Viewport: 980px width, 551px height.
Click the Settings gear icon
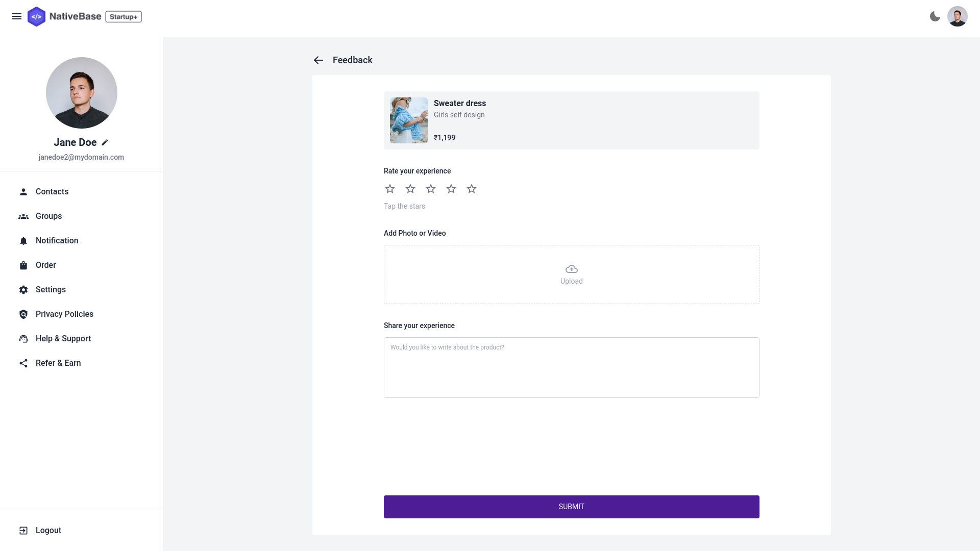click(x=23, y=289)
